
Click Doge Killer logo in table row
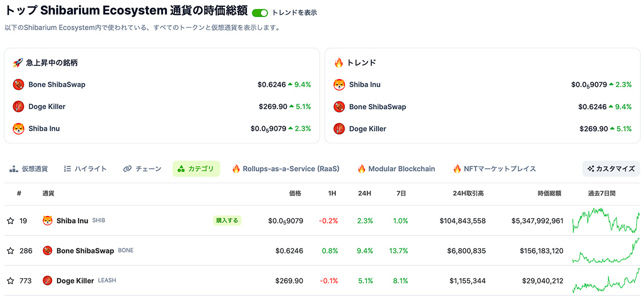[47, 281]
